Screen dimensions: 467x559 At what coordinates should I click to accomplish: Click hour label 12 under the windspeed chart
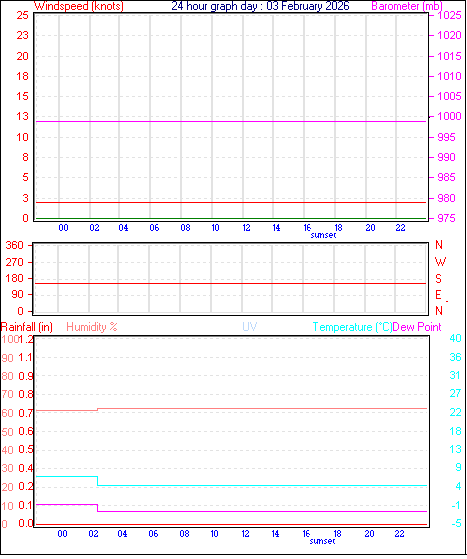[x=246, y=227]
